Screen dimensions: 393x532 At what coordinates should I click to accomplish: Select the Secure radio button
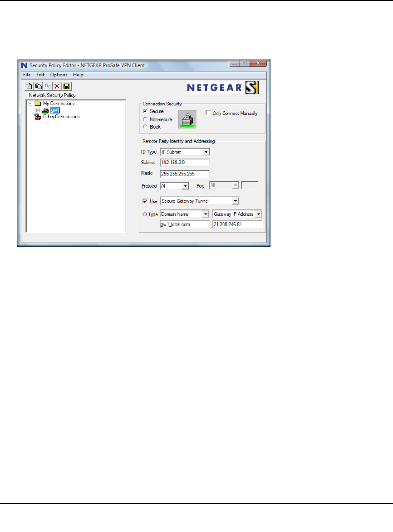[145, 111]
